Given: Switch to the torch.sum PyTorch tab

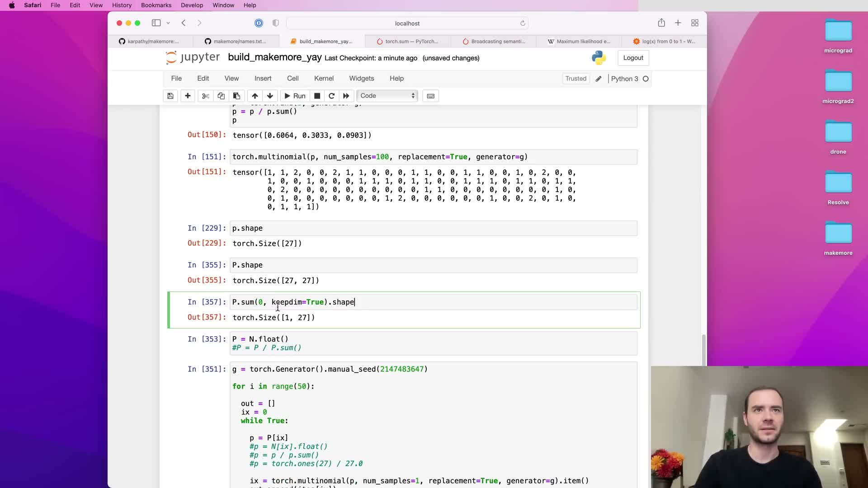Looking at the screenshot, I should point(407,41).
